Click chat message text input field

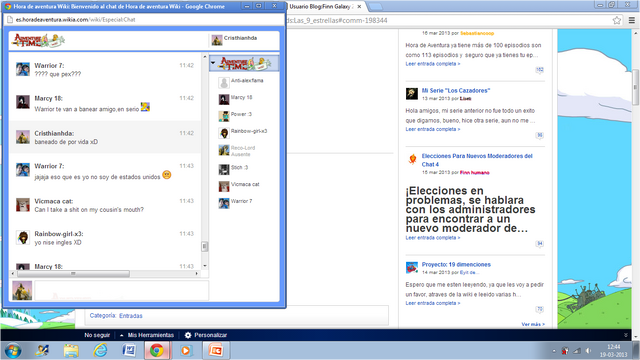[122, 290]
